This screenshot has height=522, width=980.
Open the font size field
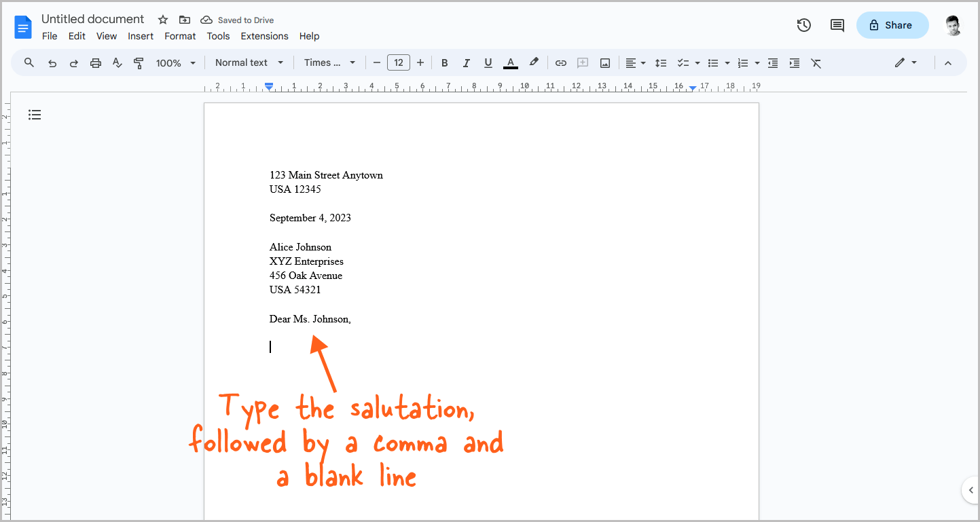398,62
